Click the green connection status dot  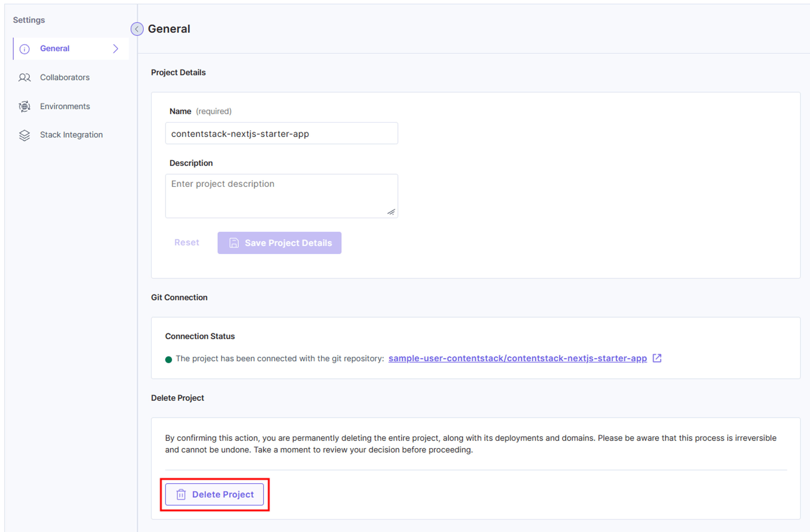coord(169,359)
